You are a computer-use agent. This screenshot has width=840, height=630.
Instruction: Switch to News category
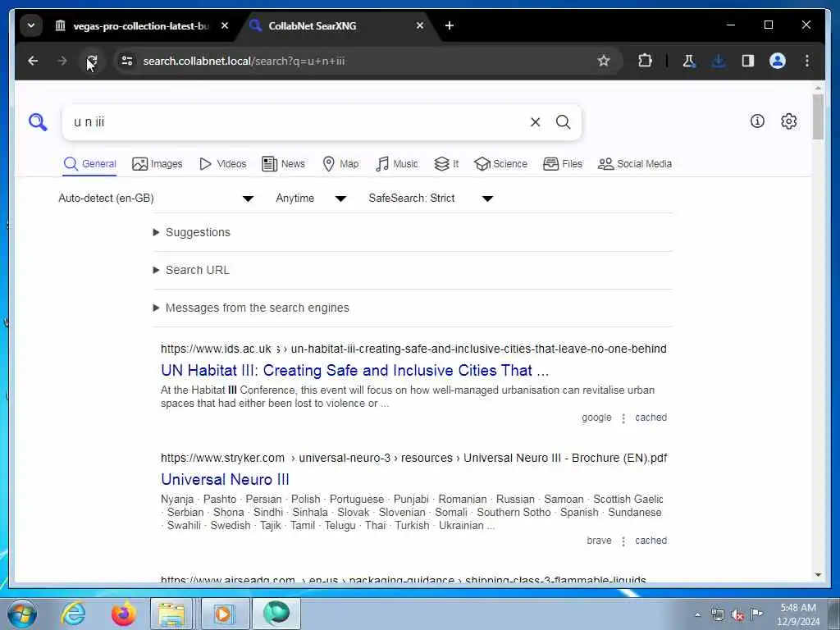(x=283, y=164)
